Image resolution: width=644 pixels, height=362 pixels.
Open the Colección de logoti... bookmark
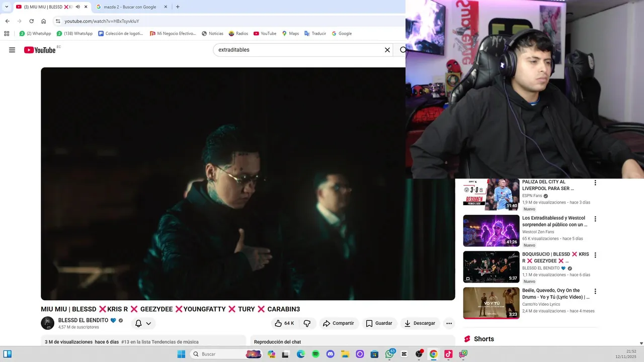tap(121, 34)
